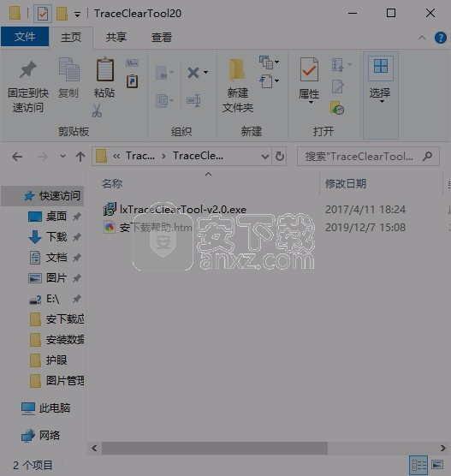
Task: Expand Properties (属性) dropdown arrow
Action: click(x=311, y=103)
